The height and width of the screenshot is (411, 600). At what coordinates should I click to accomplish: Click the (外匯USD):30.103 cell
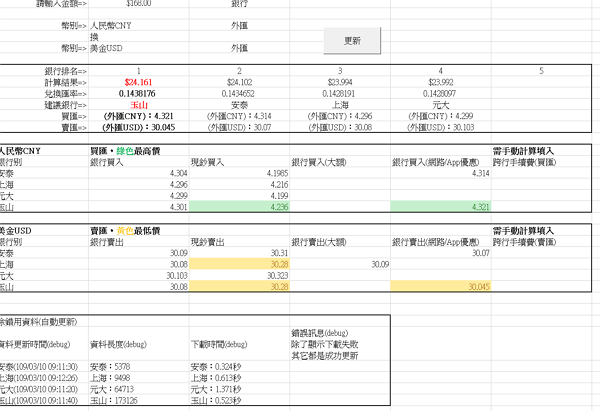click(x=440, y=127)
